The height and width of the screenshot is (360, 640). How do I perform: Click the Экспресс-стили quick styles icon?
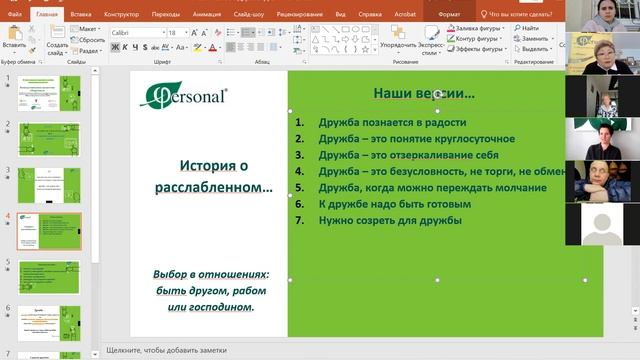point(431,32)
